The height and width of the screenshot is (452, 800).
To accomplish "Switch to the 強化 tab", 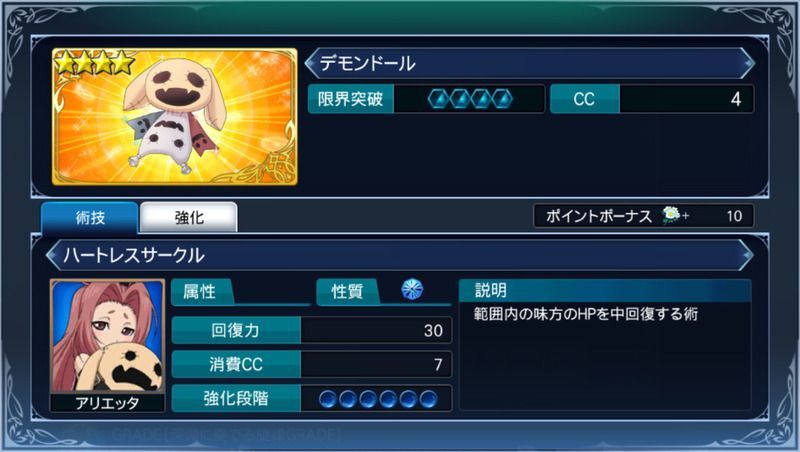I will (189, 217).
